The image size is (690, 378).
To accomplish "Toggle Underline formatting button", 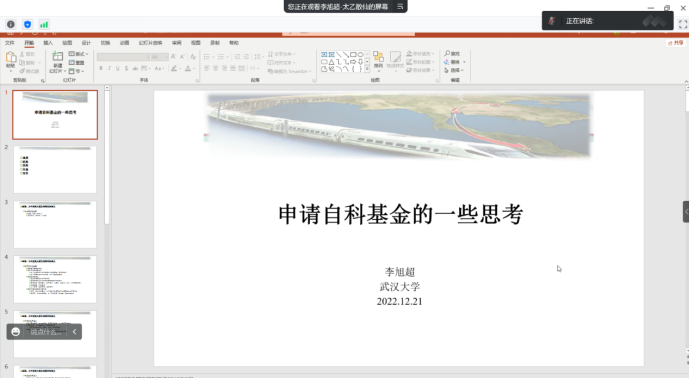I will 117,68.
